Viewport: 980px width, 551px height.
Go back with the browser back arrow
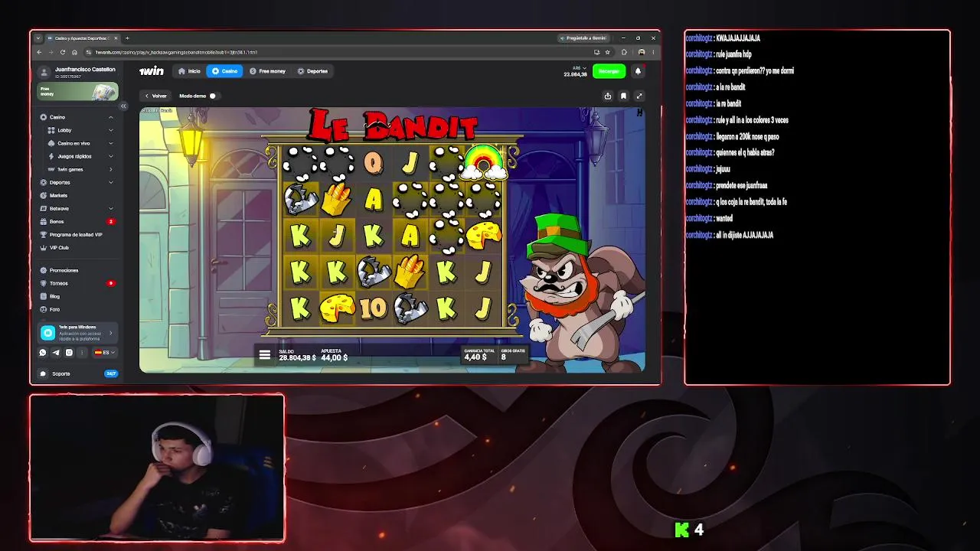pos(40,52)
